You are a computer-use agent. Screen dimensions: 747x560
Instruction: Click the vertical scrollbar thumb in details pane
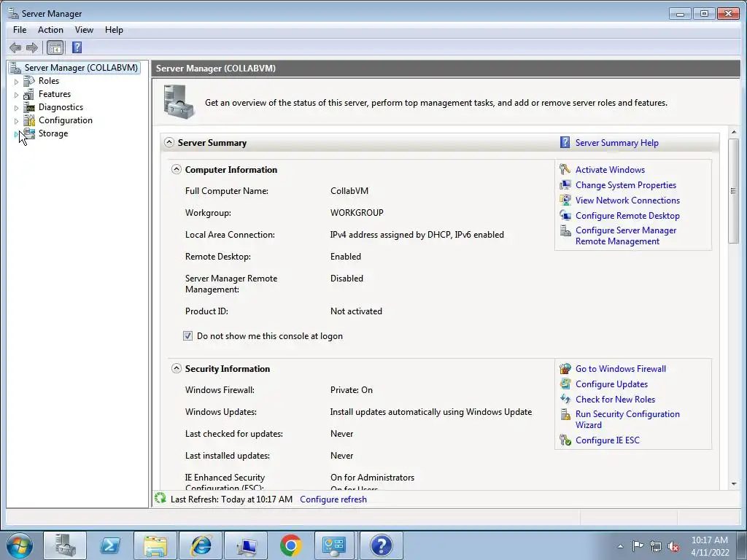[x=733, y=191]
